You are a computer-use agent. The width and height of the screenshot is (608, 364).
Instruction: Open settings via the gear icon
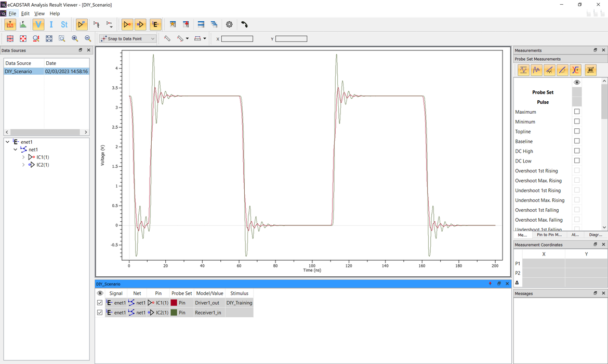pyautogui.click(x=229, y=24)
